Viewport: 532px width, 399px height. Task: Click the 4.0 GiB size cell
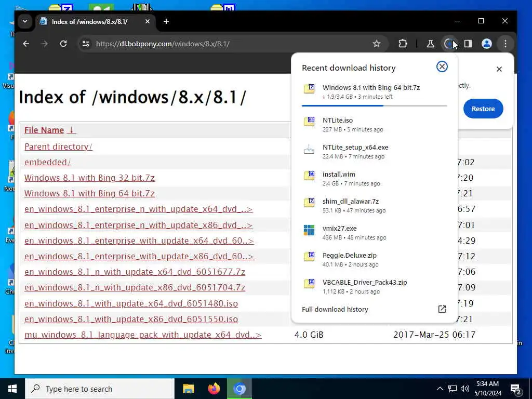click(309, 335)
